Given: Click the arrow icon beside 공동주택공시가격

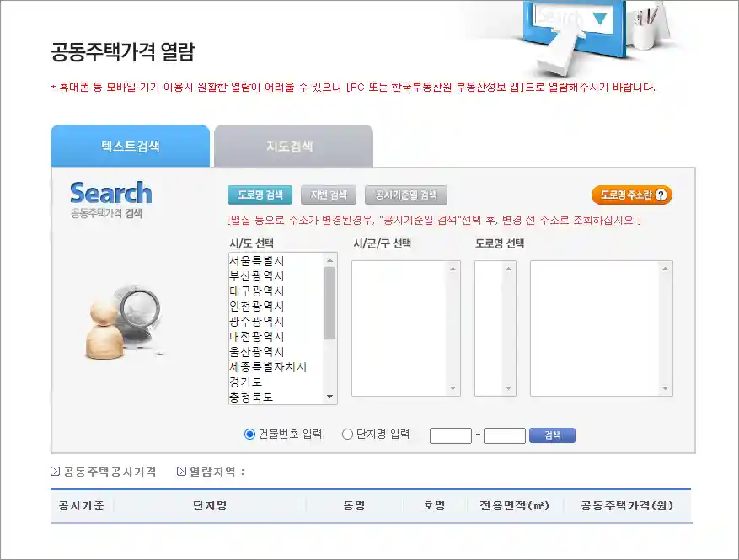Looking at the screenshot, I should [55, 472].
